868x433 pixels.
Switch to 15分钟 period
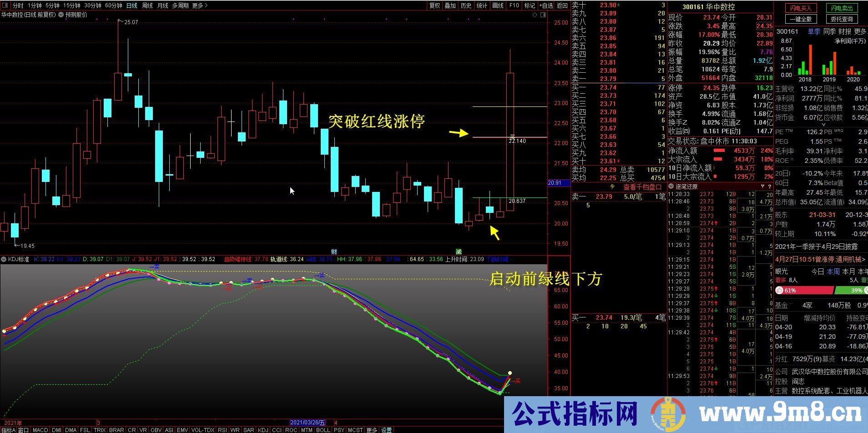[71, 5]
